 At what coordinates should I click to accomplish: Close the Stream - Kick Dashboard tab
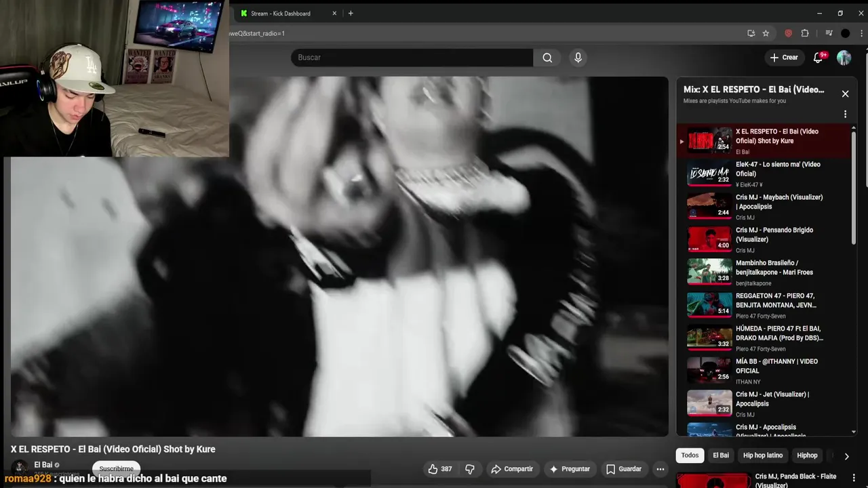[334, 14]
